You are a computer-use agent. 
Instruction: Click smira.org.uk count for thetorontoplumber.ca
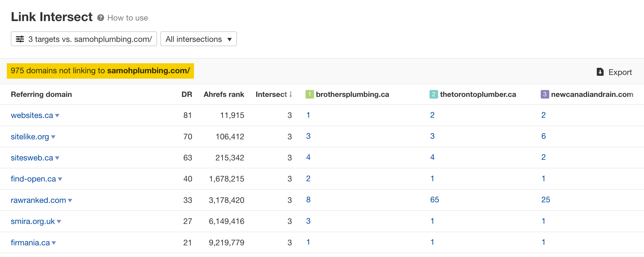(x=432, y=221)
